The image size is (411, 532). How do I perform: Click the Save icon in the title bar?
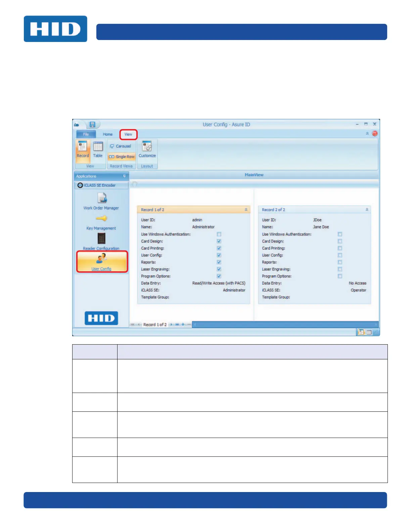92,125
